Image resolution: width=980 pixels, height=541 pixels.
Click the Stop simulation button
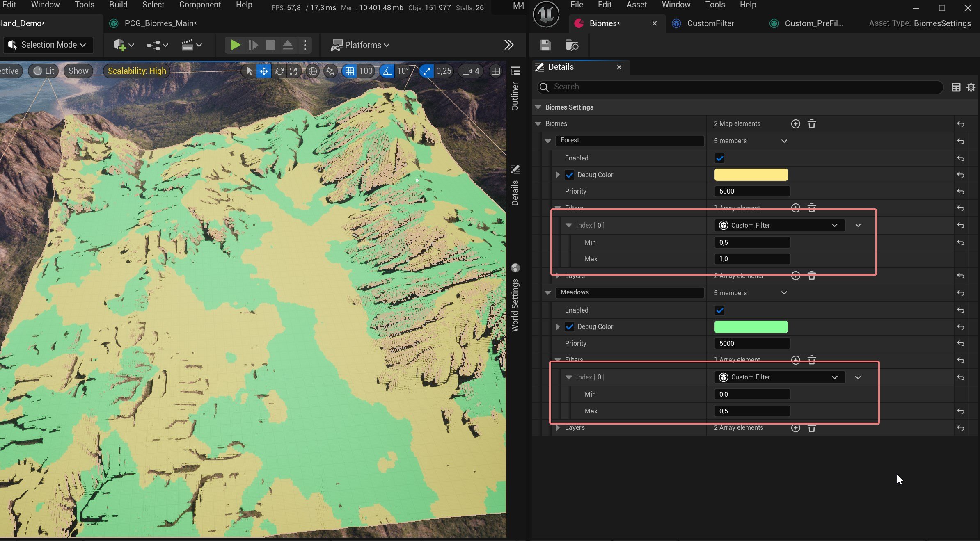point(270,45)
